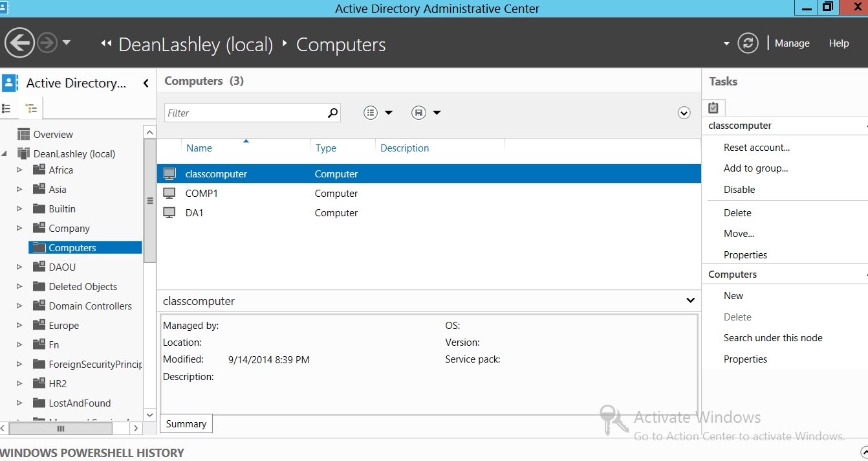Collapse the classcomputer preview pane
The width and height of the screenshot is (868, 461).
pos(690,300)
